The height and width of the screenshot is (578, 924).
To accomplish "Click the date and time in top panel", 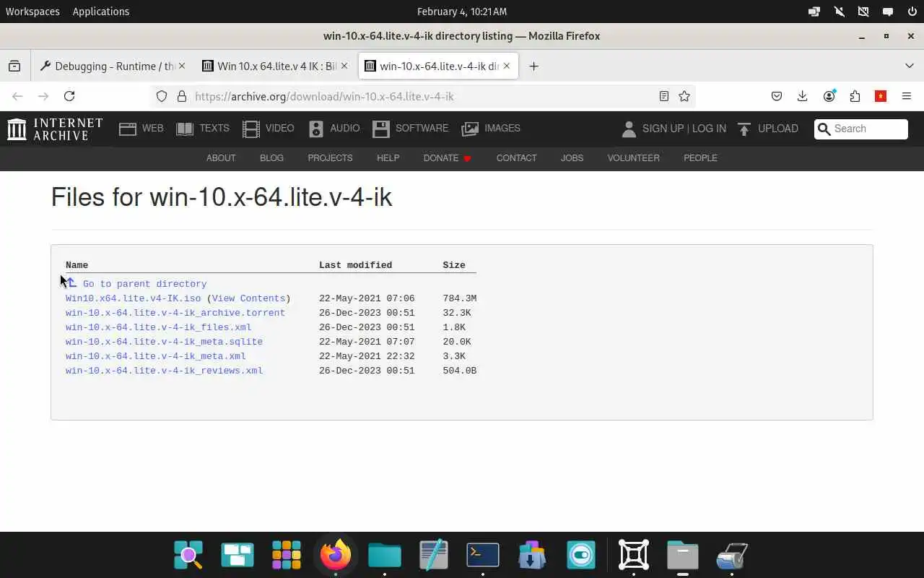I will pos(462,12).
